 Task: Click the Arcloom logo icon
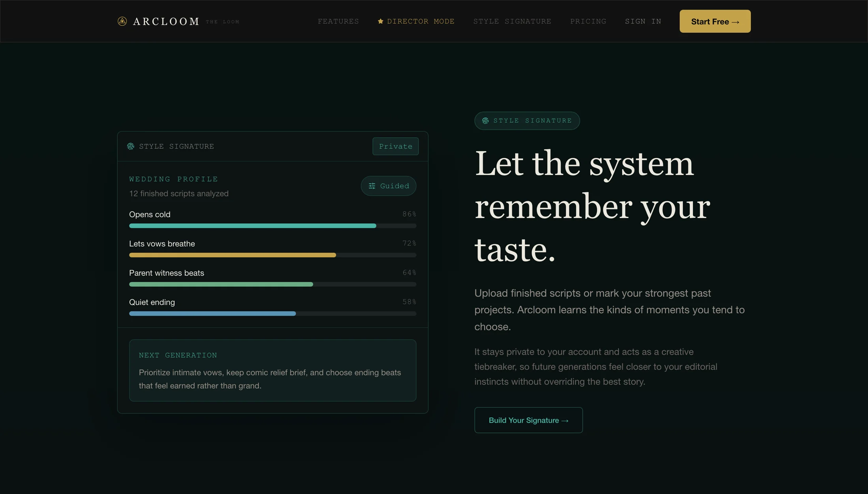click(x=122, y=21)
